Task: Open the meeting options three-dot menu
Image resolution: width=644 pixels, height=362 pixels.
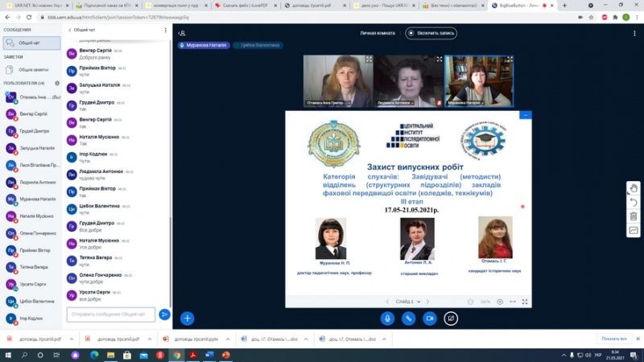Action: pyautogui.click(x=634, y=33)
